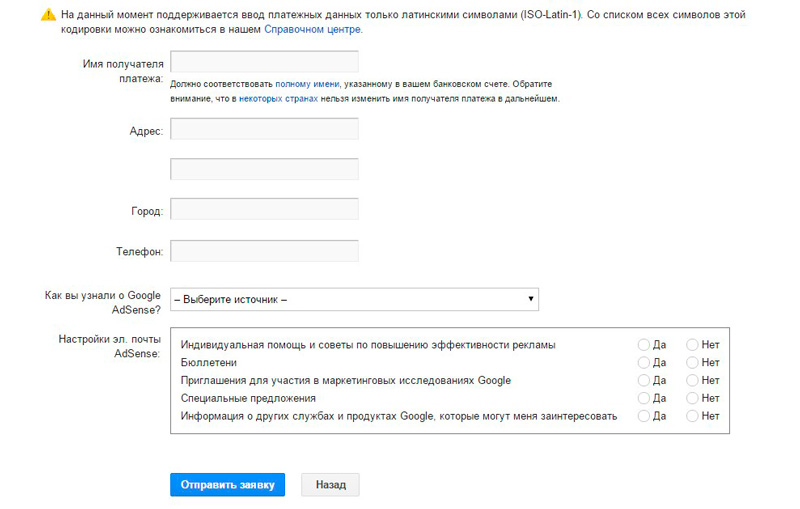Open the Справочном центре link

pyautogui.click(x=313, y=30)
